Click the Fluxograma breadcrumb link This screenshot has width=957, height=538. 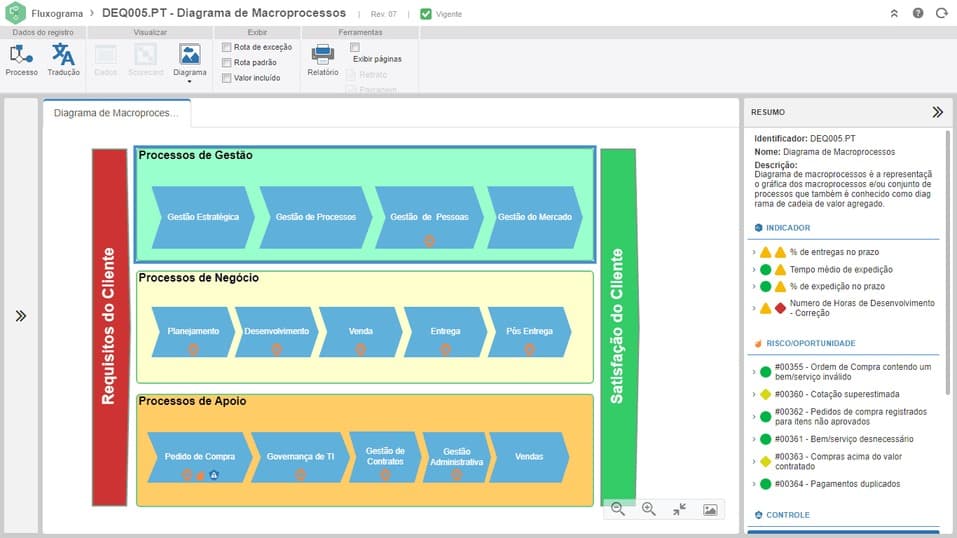pyautogui.click(x=57, y=13)
